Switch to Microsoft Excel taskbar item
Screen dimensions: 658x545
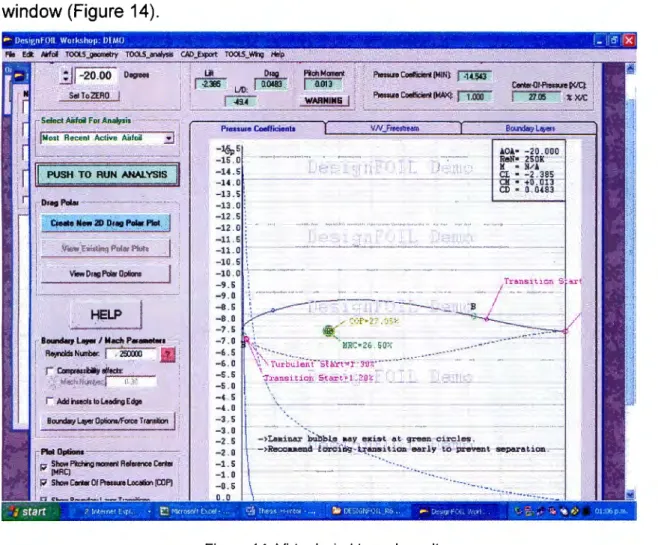[x=195, y=511]
